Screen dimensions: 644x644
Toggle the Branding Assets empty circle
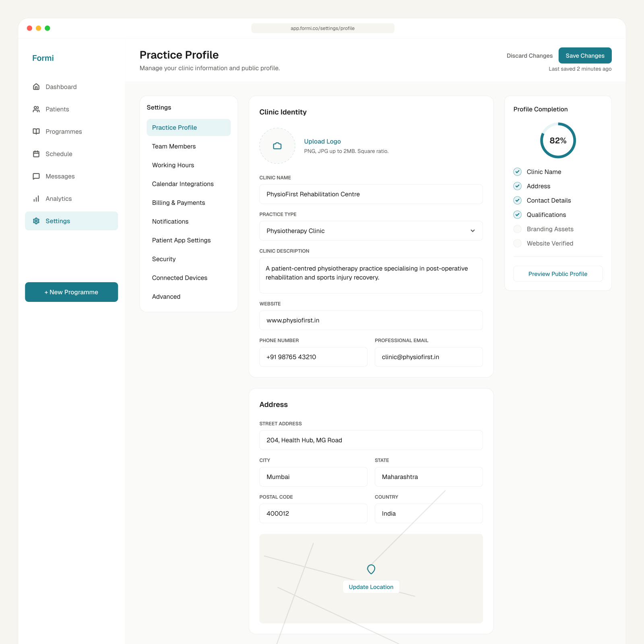coord(518,229)
